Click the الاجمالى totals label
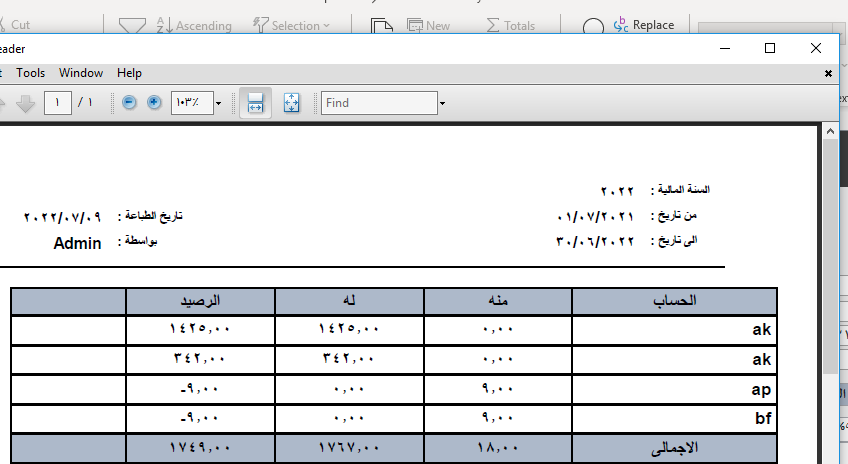Screen dimensions: 848x464 (674, 448)
